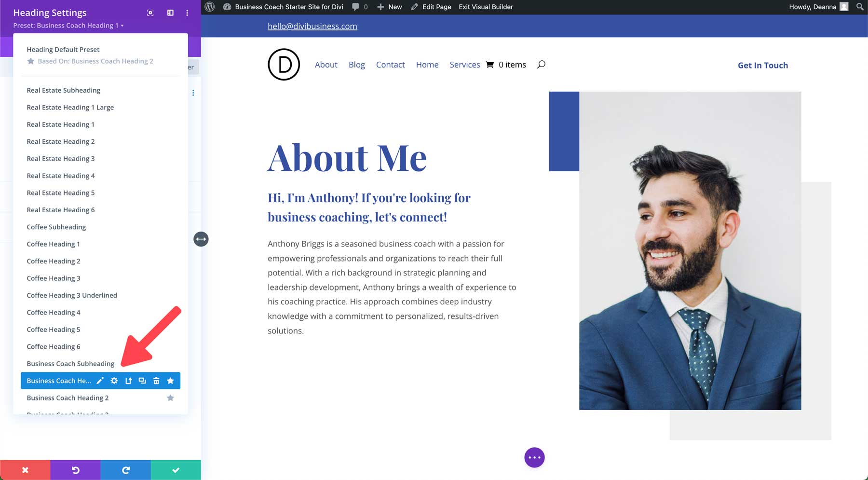Delete the Business Coach Heading 1 preset

click(x=156, y=381)
